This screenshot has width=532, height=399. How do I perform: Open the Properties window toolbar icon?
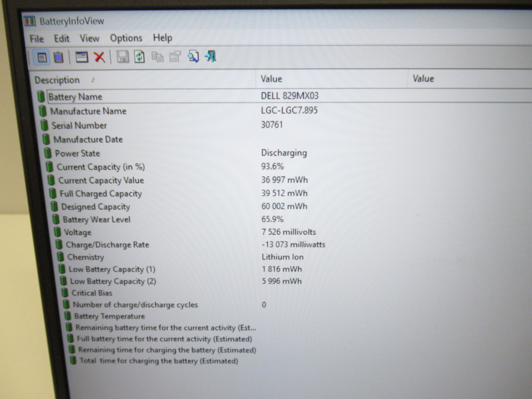click(x=82, y=57)
